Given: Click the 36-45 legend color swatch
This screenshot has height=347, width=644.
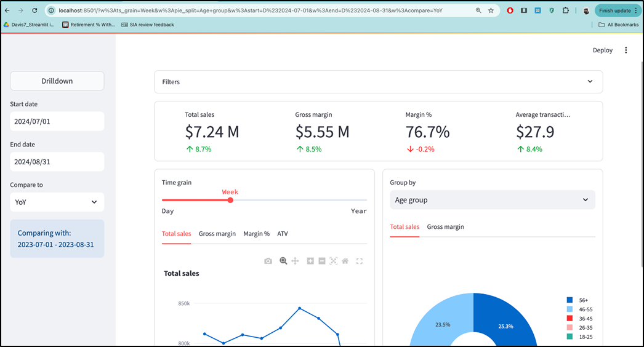Looking at the screenshot, I should pyautogui.click(x=570, y=318).
